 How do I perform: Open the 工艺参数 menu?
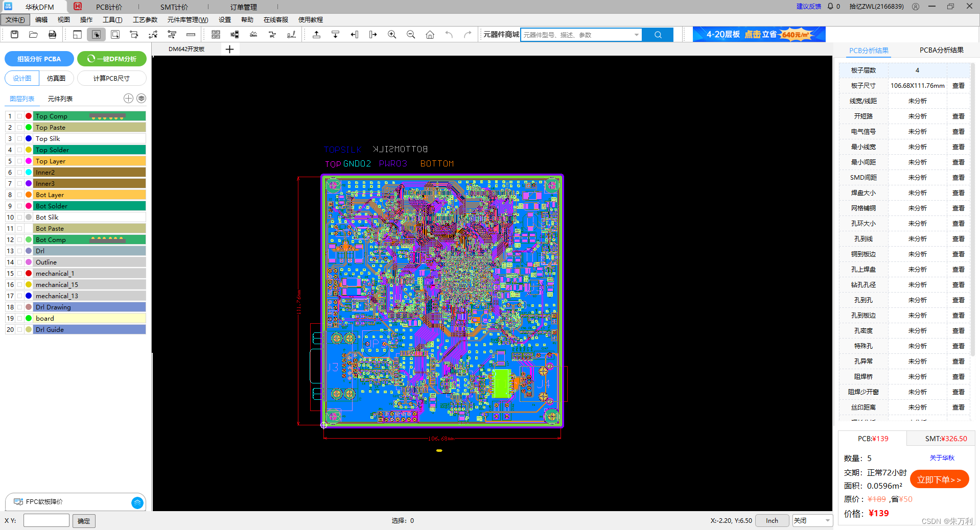145,19
